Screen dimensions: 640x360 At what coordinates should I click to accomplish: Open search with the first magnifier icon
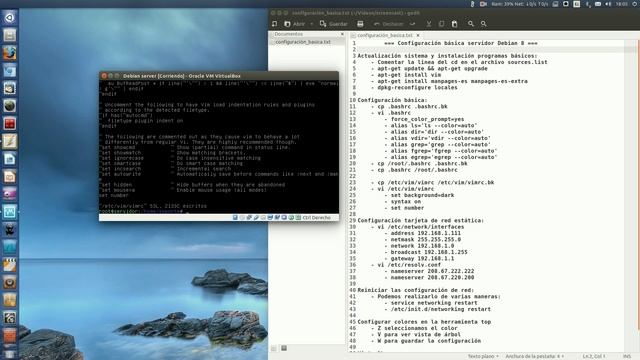pos(471,24)
